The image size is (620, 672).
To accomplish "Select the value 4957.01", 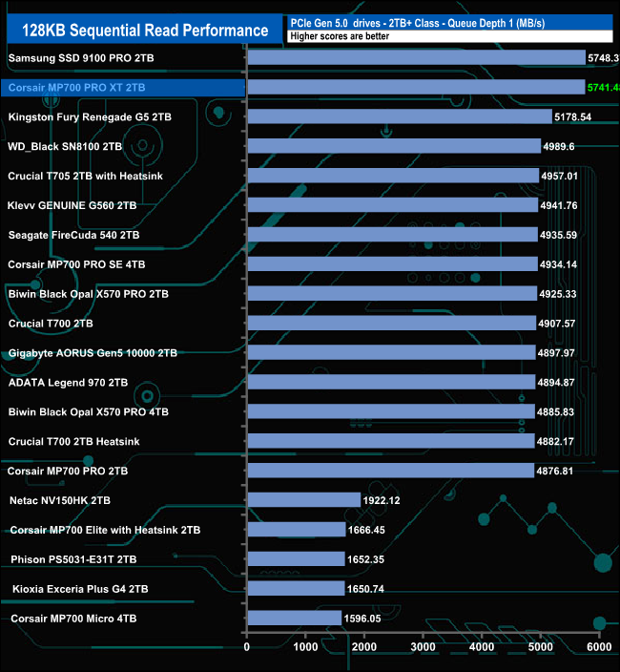I will click(x=560, y=177).
